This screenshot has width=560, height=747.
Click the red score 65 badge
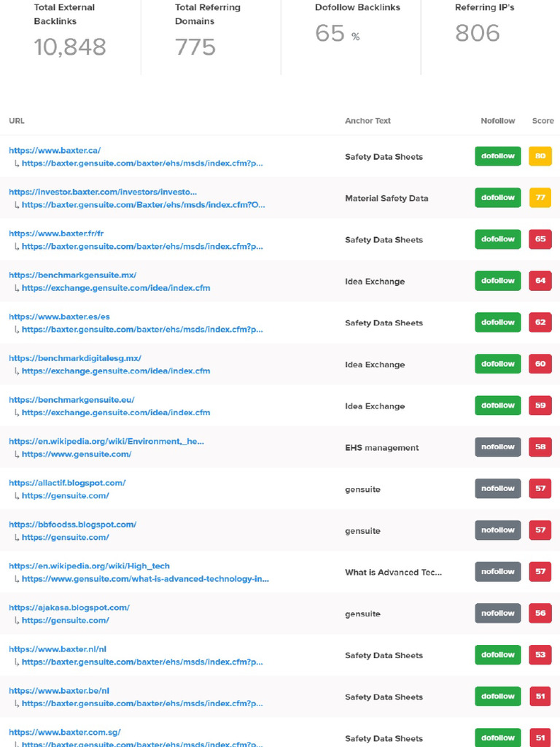pos(540,239)
